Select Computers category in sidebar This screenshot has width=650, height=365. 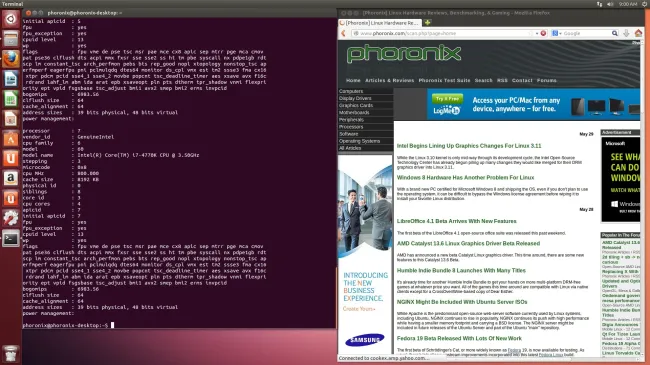click(x=365, y=91)
